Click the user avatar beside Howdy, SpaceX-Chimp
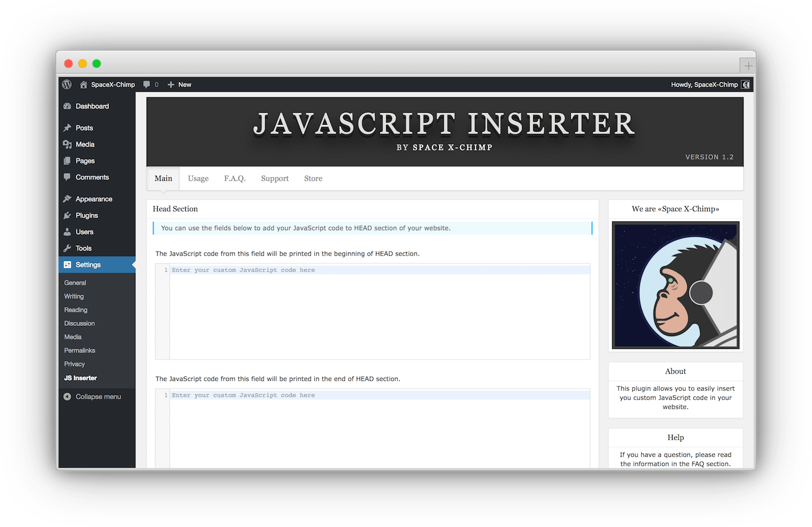The image size is (812, 527). click(745, 85)
